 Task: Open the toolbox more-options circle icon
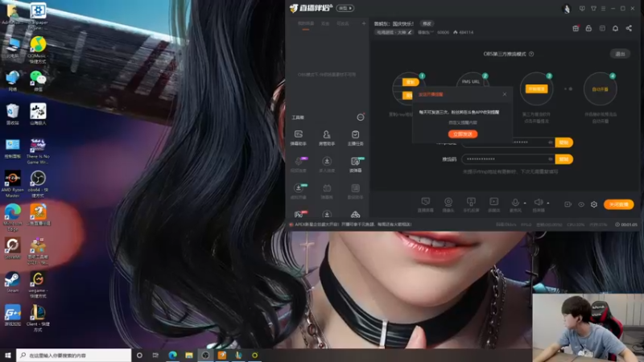(360, 117)
